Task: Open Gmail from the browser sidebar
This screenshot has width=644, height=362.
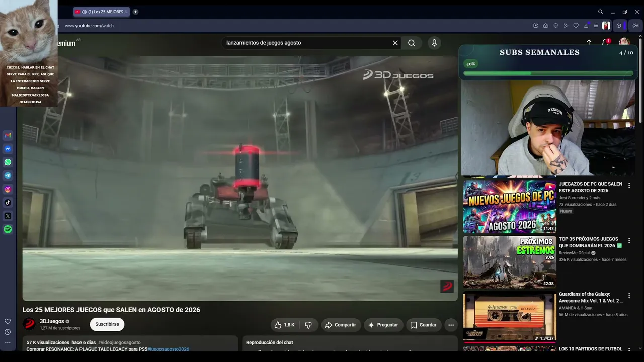Action: pos(8,135)
